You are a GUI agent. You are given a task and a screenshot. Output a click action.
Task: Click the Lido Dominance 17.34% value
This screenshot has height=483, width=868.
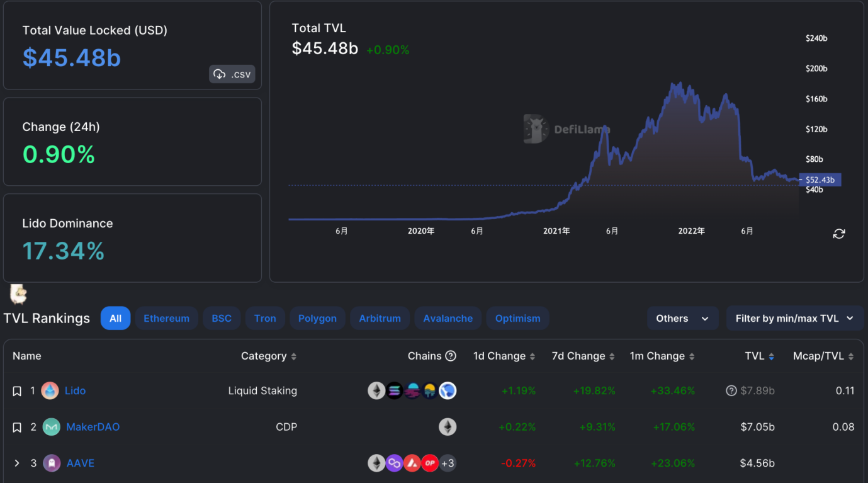point(64,251)
